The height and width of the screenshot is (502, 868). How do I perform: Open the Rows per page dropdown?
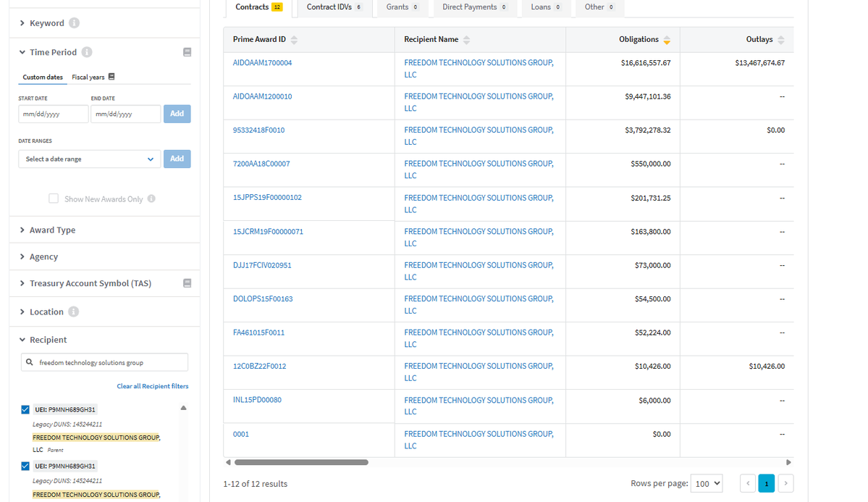[x=707, y=483]
